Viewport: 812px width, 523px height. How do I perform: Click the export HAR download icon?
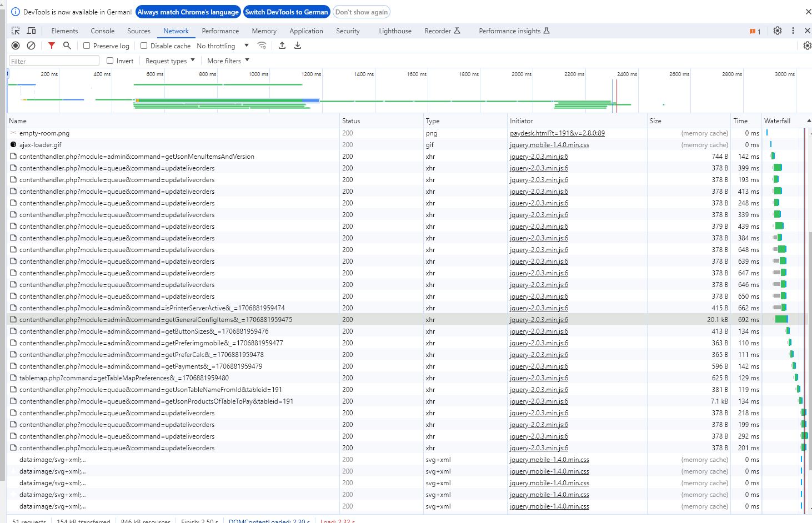click(x=298, y=46)
